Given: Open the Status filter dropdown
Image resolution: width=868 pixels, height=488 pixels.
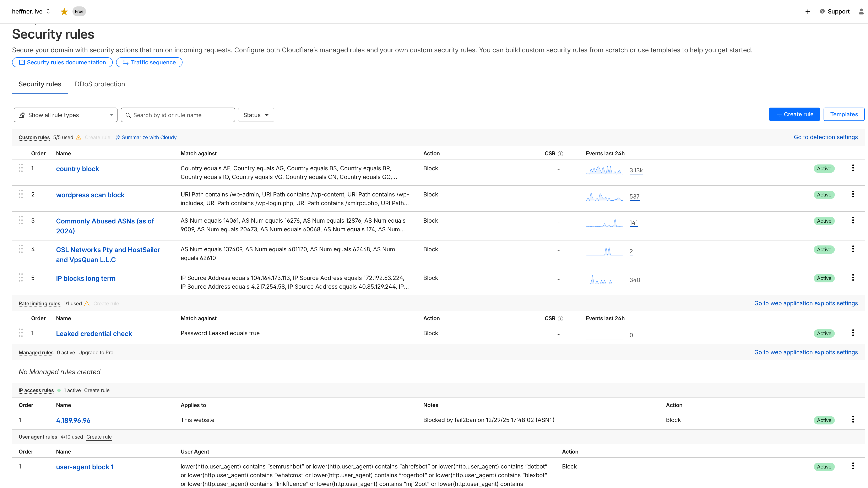Looking at the screenshot, I should 256,115.
